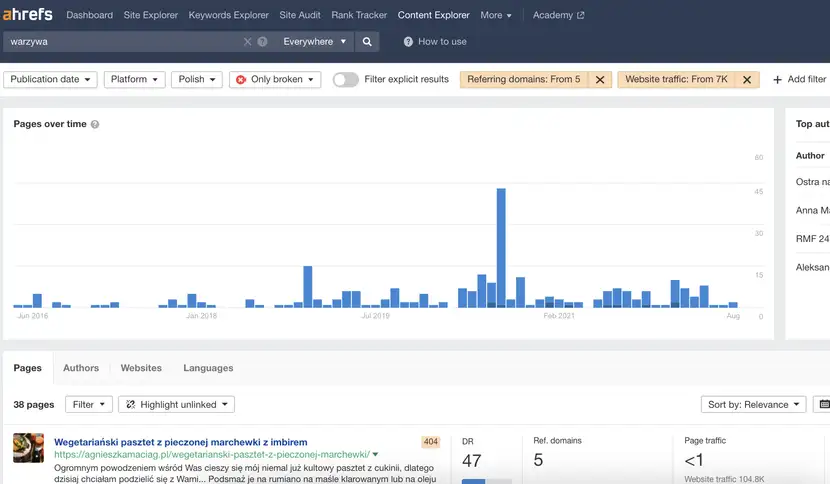Click the tallest chart bar

[x=501, y=248]
